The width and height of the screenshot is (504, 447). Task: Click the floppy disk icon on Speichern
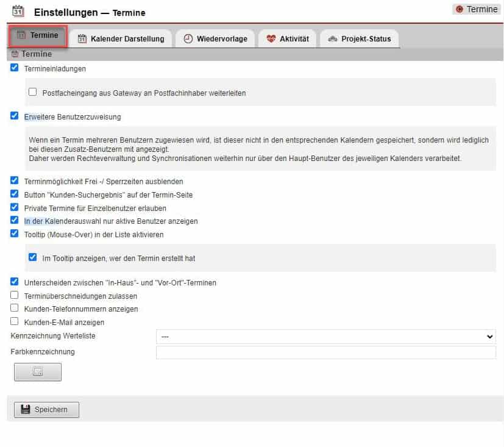(26, 409)
